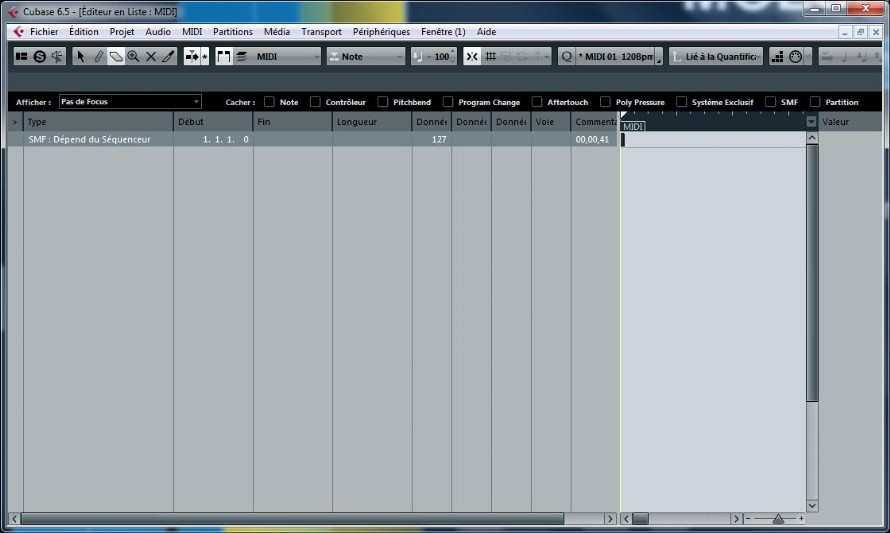
Task: Open the window layout setup icon
Action: [22, 56]
